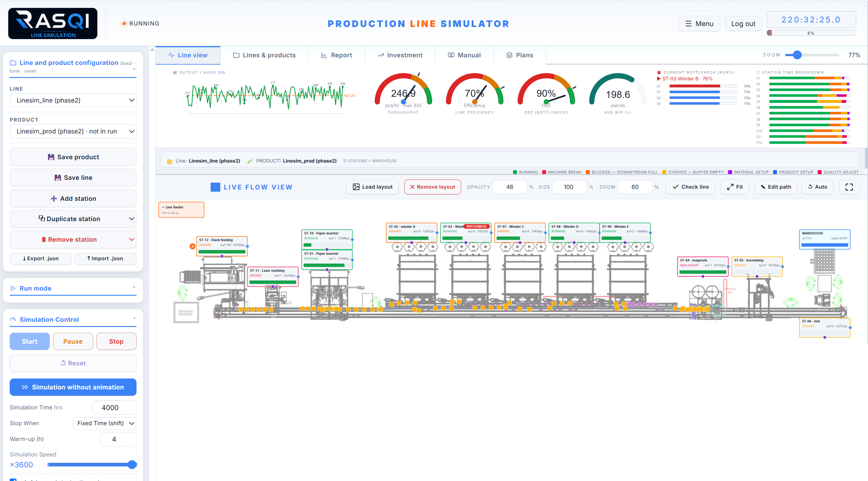Click the image icon on Load layout
Viewport: 868px width, 481px height.
coord(356,187)
